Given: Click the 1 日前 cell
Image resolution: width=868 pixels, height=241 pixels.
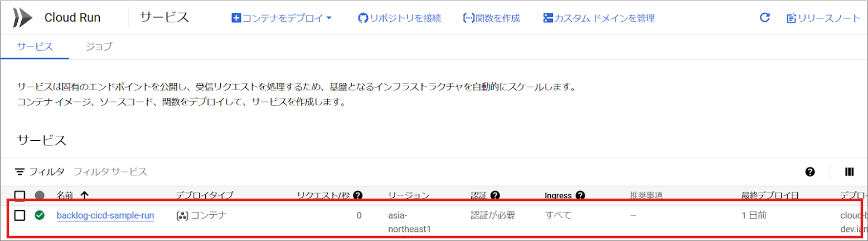Looking at the screenshot, I should pyautogui.click(x=755, y=215).
